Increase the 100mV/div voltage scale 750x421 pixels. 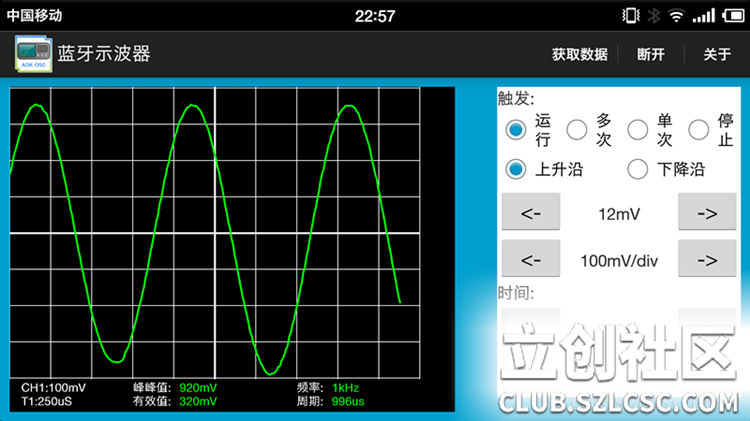(707, 259)
